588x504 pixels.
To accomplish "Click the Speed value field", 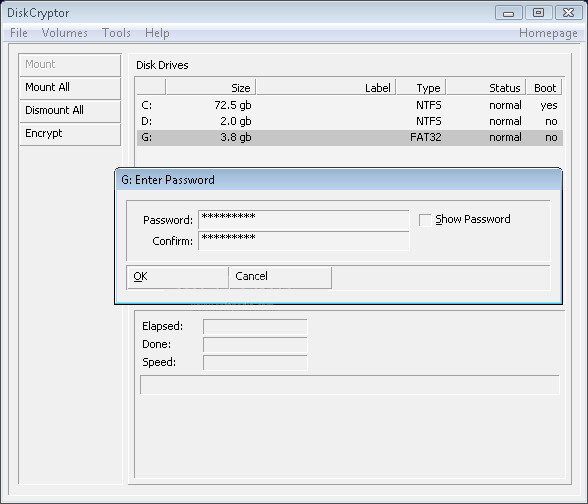I will point(255,362).
